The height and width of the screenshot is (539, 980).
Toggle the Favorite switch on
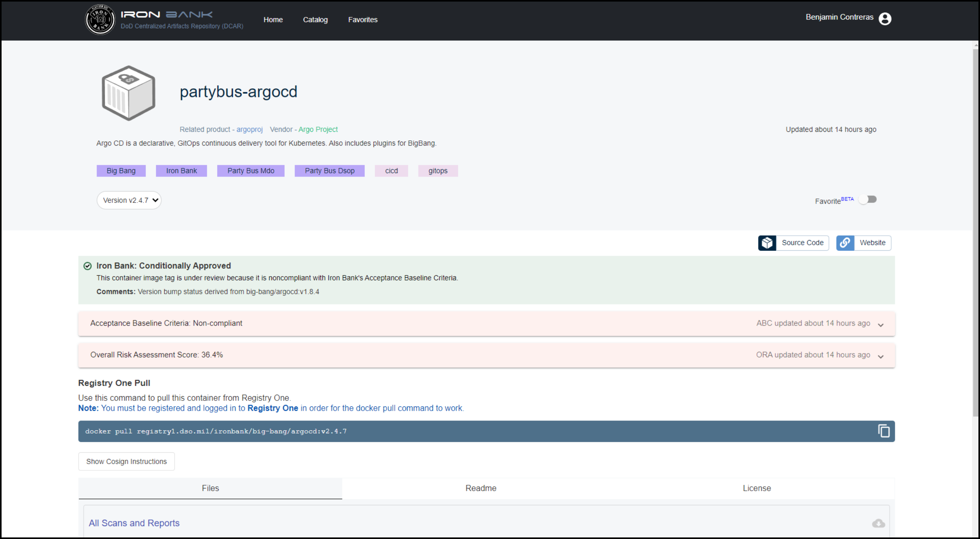[868, 199]
